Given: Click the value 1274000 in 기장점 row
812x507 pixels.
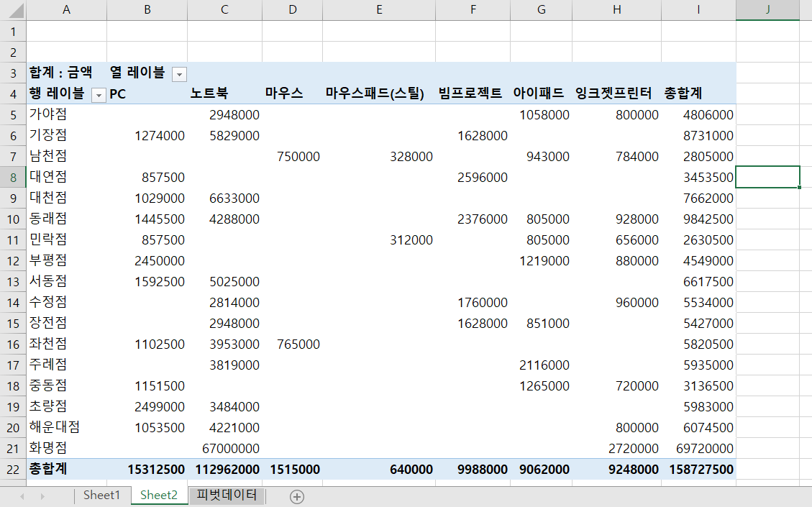Looking at the screenshot, I should pos(147,136).
